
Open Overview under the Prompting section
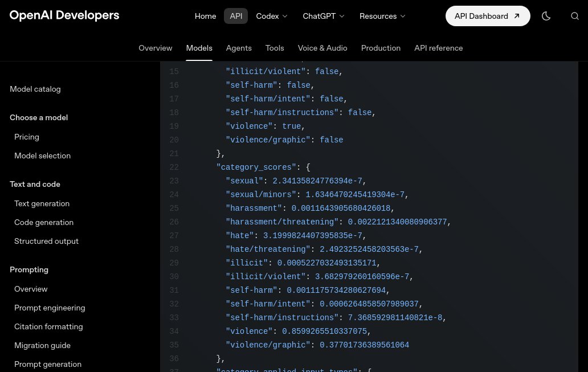click(31, 289)
